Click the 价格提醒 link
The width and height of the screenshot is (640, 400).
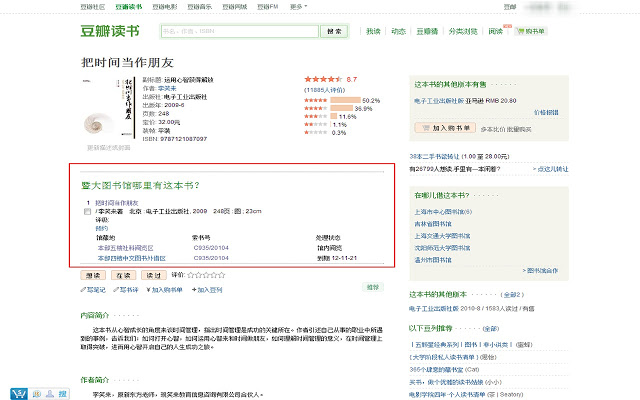click(546, 112)
